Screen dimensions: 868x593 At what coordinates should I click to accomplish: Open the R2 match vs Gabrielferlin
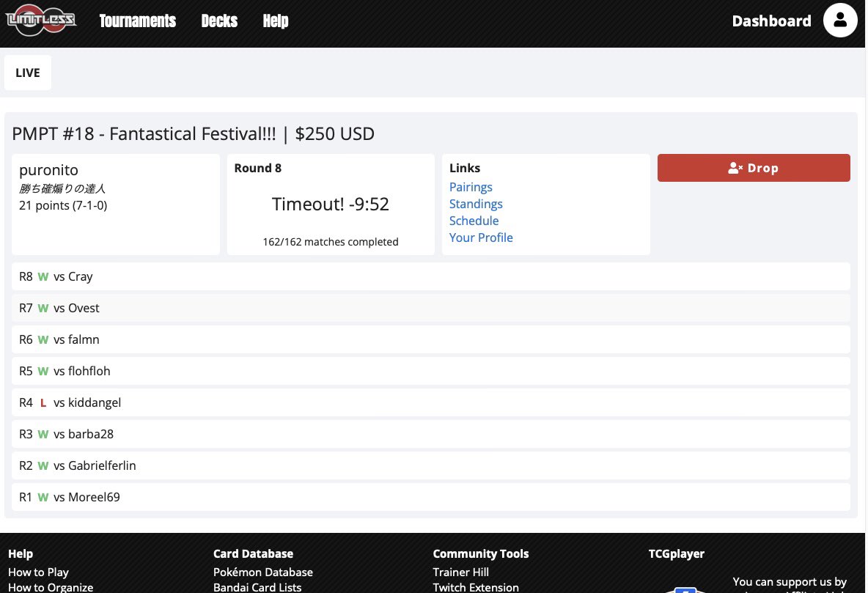[x=430, y=465]
